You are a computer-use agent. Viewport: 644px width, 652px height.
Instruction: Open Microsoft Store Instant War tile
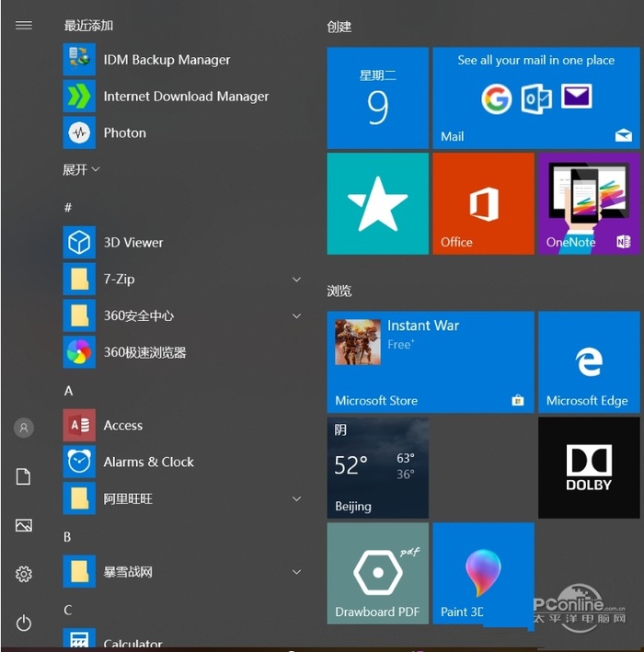tap(431, 362)
